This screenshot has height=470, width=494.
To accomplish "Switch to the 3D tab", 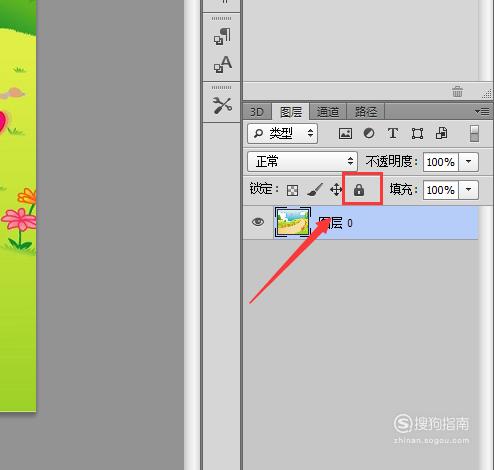I will (x=257, y=112).
